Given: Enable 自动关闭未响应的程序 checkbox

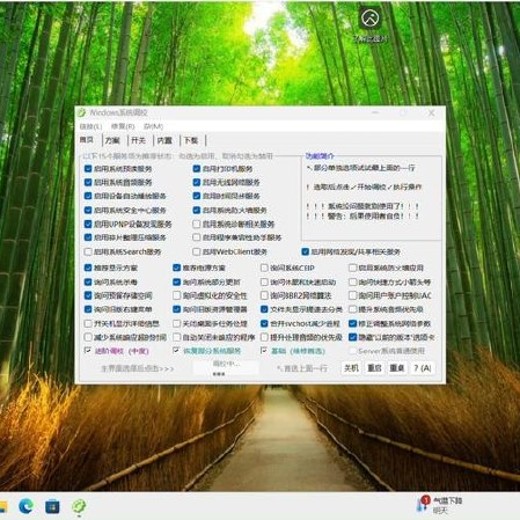Looking at the screenshot, I should coord(176,337).
